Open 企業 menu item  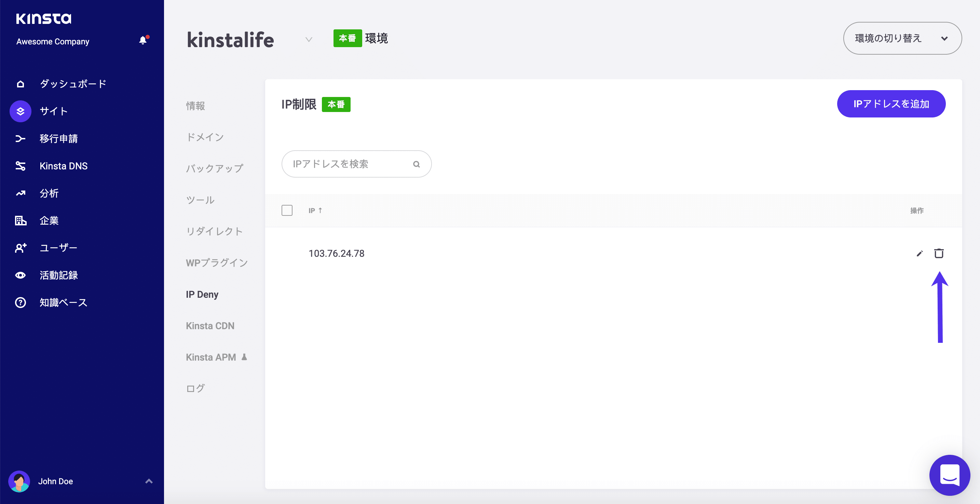pos(49,221)
